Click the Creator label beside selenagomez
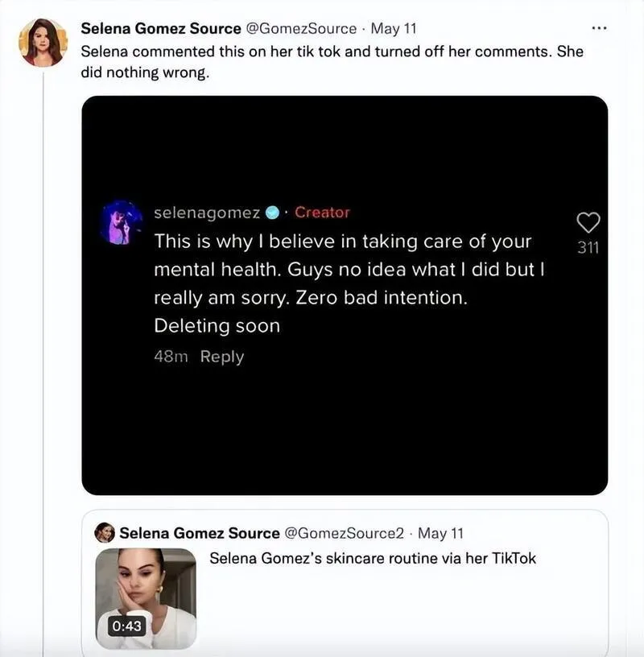Viewport: 644px width, 657px height. click(322, 213)
